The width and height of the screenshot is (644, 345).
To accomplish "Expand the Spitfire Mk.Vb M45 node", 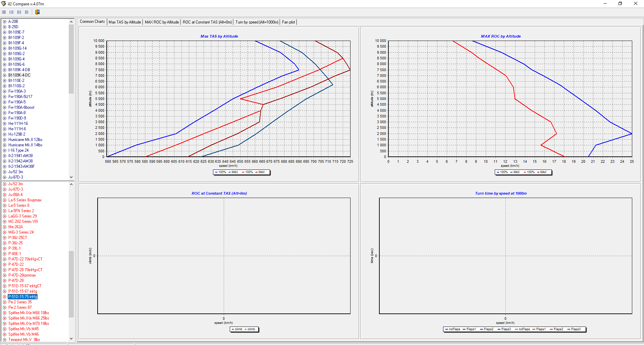I will pyautogui.click(x=5, y=329).
